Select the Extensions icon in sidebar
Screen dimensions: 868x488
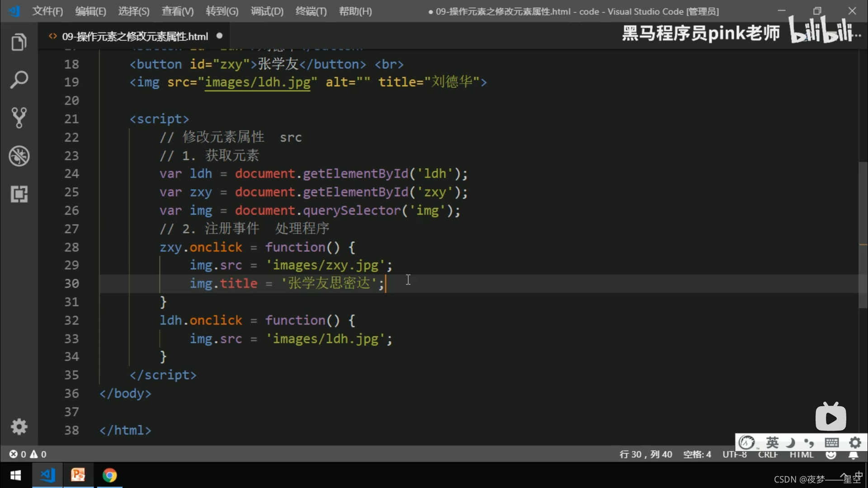pos(19,194)
